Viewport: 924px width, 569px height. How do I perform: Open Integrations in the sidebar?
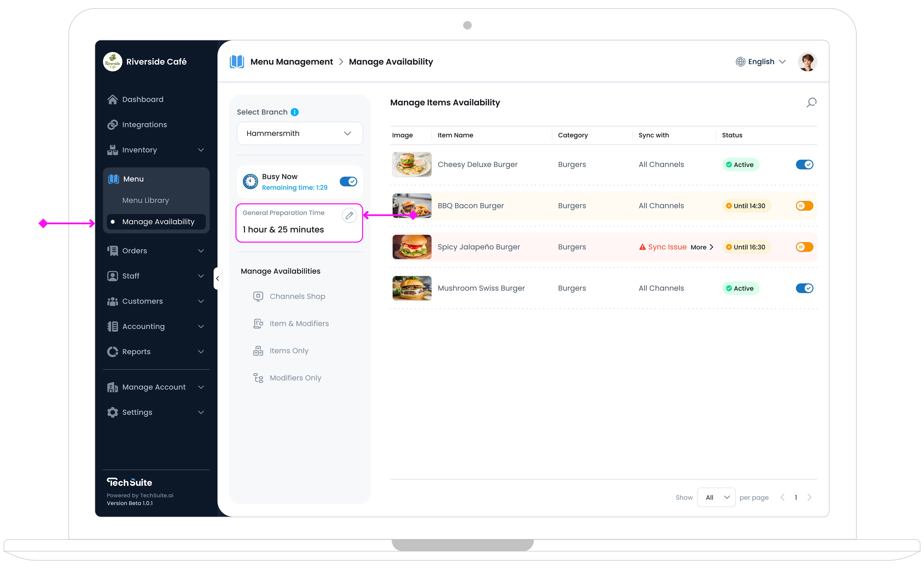click(144, 125)
